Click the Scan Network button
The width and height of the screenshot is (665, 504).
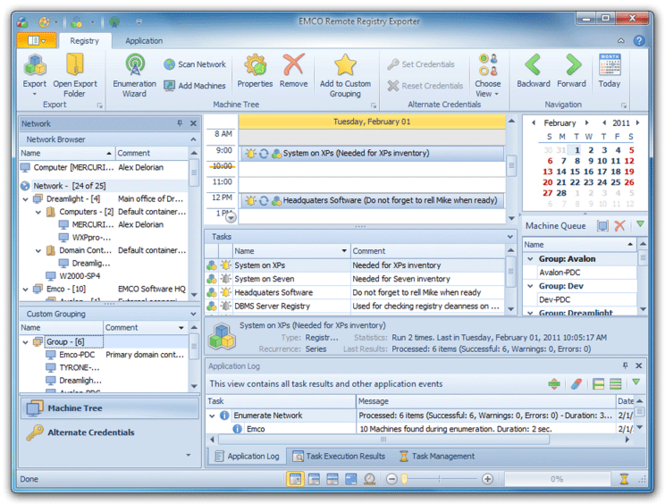point(195,64)
